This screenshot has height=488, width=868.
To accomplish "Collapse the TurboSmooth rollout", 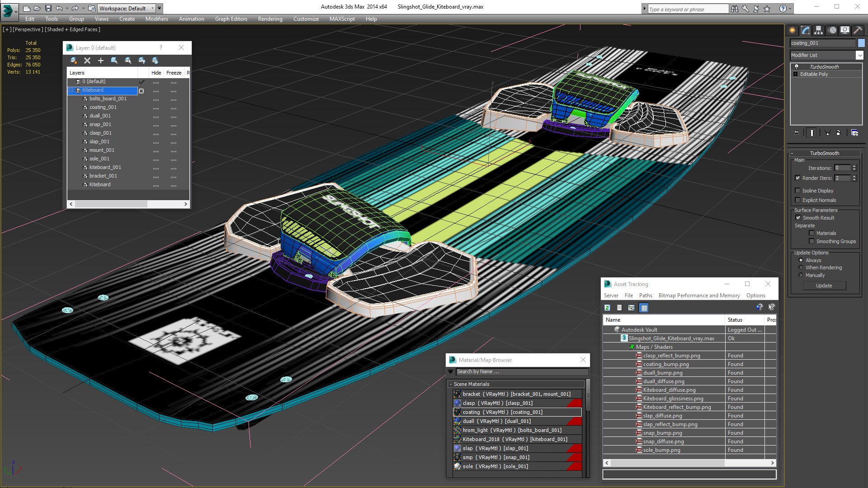I will click(x=792, y=153).
